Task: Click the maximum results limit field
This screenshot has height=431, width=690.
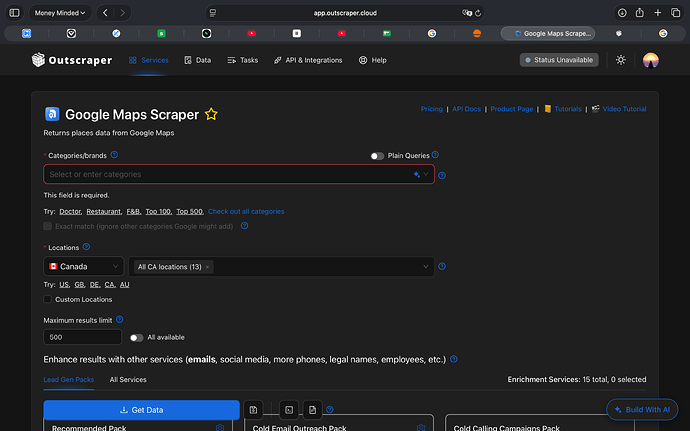Action: point(82,337)
